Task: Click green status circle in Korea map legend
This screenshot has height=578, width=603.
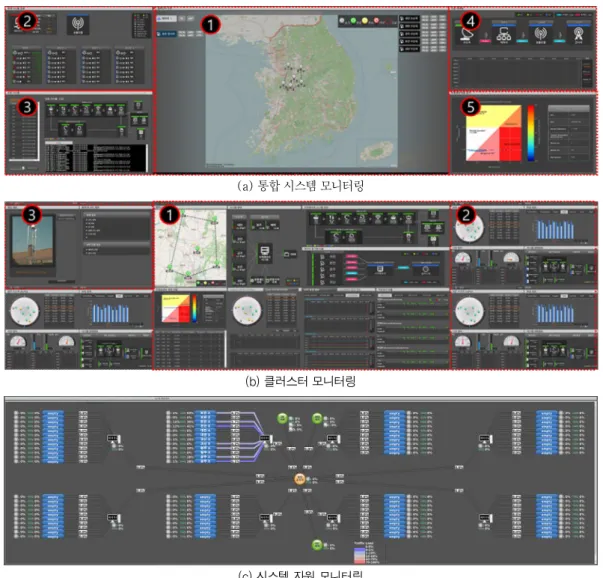Action: (353, 20)
